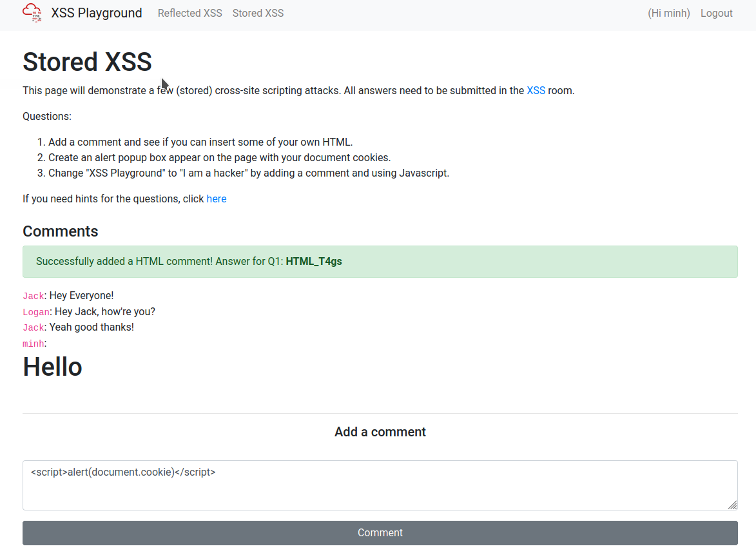Click the green success alert banner
Image resolution: width=756 pixels, height=553 pixels.
[x=380, y=261]
